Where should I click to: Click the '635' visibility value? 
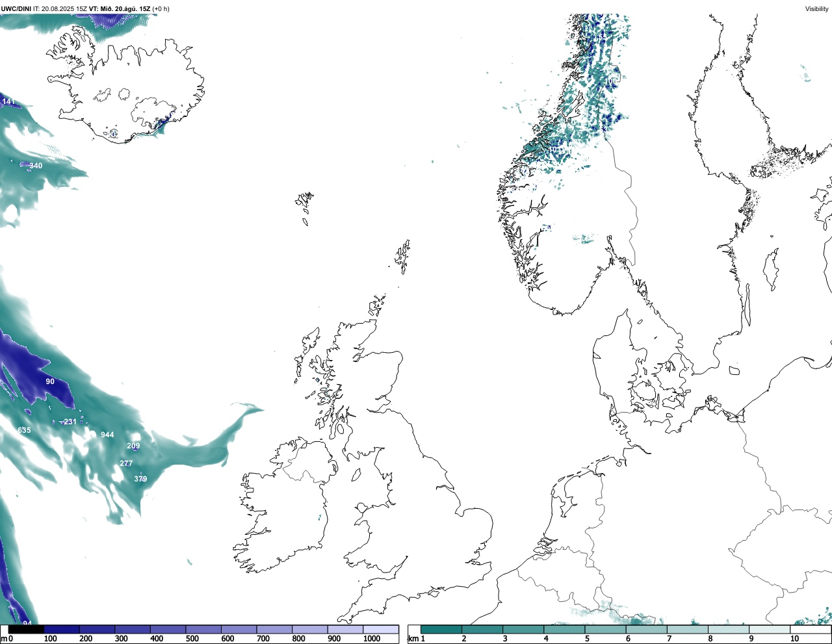pyautogui.click(x=24, y=430)
